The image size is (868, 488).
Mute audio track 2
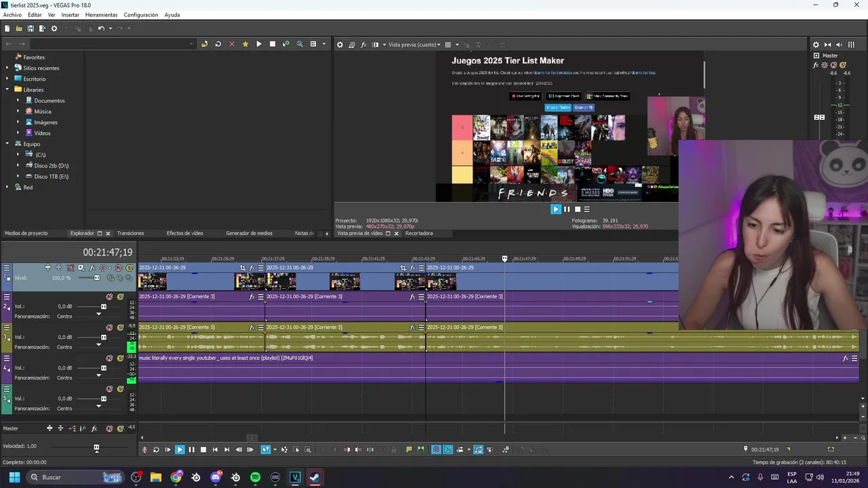[109, 297]
